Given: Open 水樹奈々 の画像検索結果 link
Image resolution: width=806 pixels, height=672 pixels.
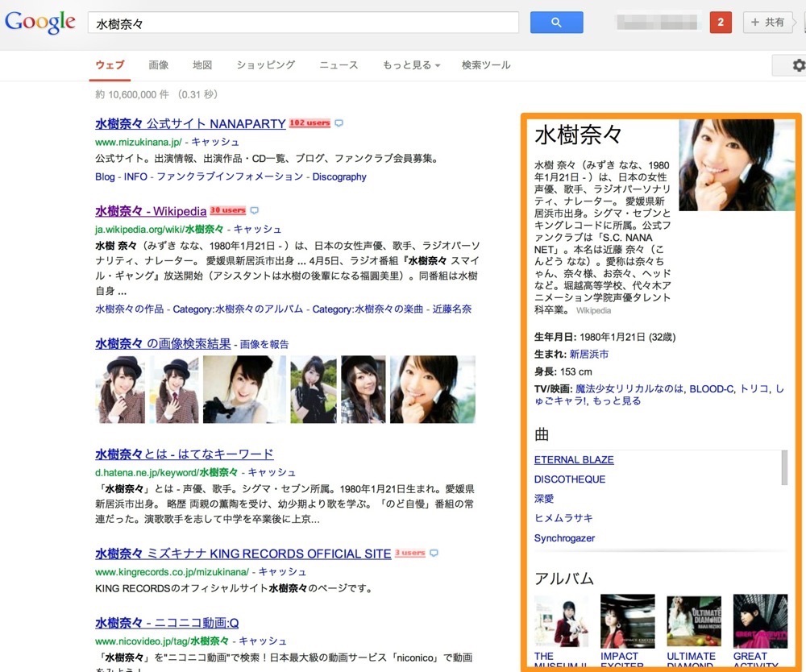Looking at the screenshot, I should coord(163,344).
